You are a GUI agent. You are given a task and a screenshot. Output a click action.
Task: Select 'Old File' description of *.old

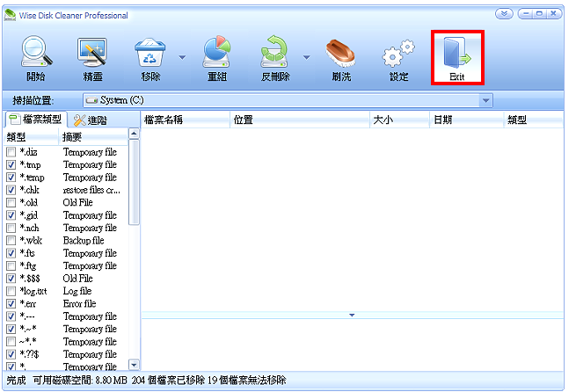[78, 202]
